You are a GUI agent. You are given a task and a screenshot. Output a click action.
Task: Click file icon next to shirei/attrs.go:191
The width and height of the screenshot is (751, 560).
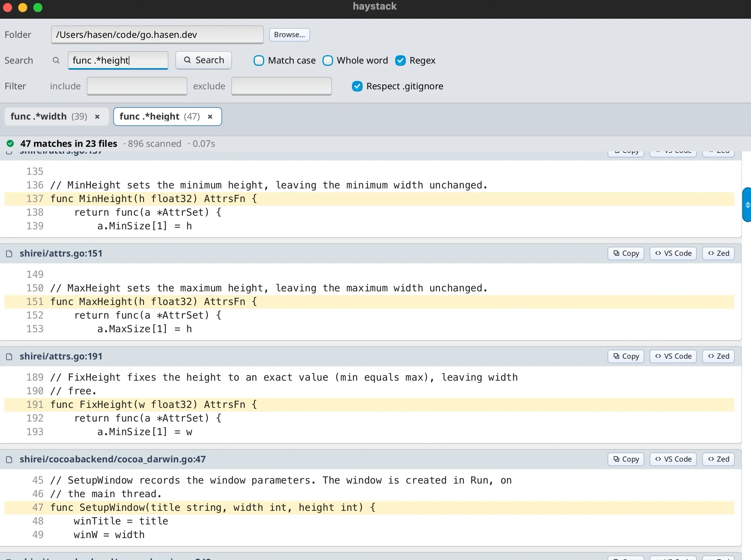9,357
